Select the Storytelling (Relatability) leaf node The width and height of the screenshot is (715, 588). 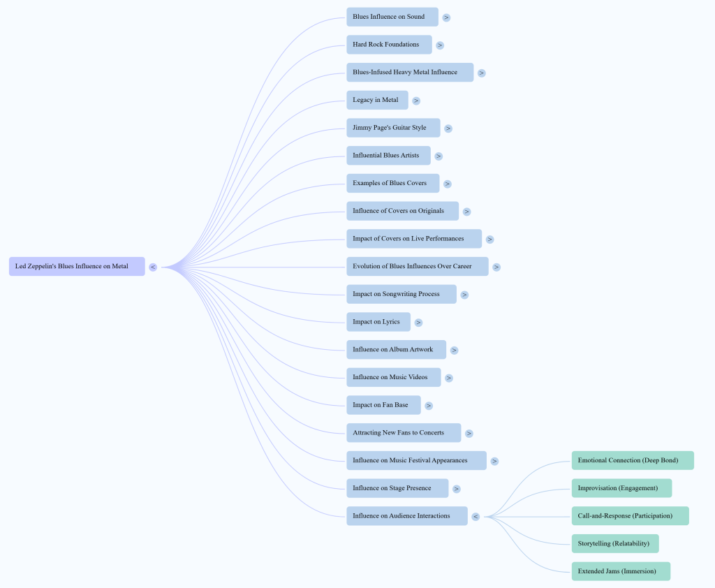616,544
